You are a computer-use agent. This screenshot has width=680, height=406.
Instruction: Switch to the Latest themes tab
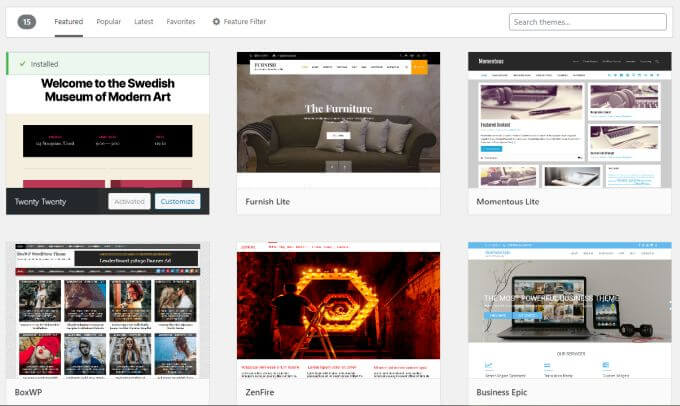[144, 22]
